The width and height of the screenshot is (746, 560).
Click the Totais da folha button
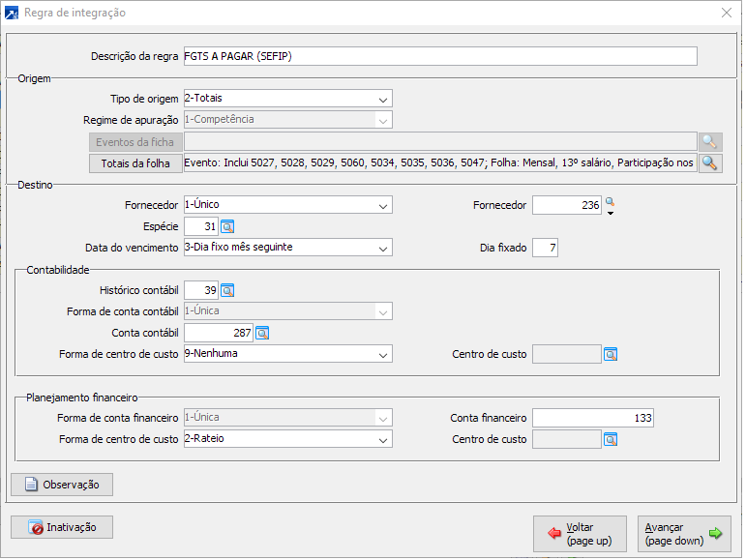pyautogui.click(x=134, y=163)
